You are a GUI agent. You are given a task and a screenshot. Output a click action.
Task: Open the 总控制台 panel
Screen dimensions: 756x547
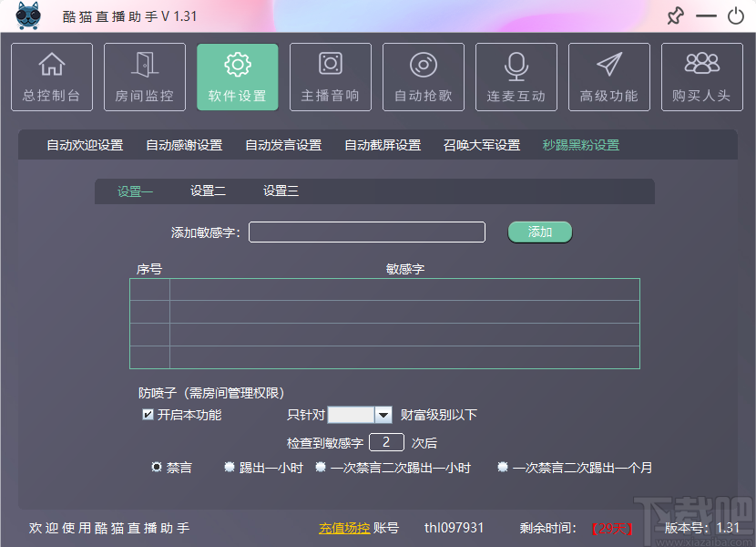51,77
